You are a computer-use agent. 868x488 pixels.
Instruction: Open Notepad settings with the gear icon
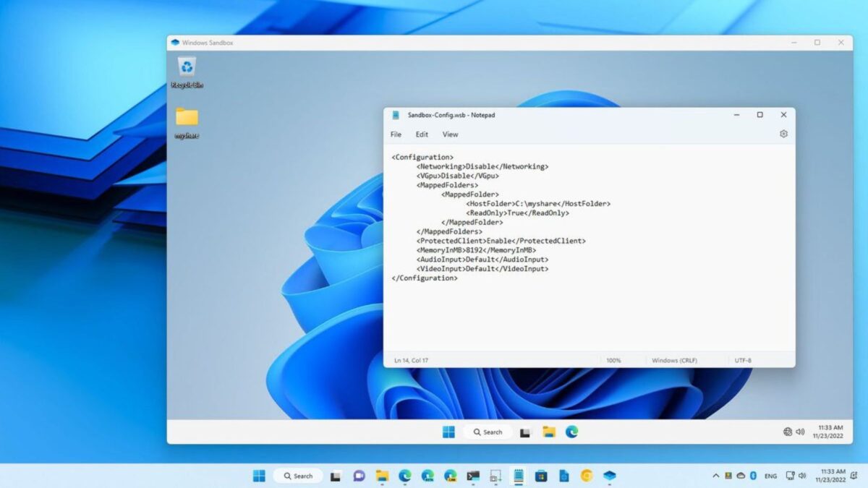[x=783, y=134]
